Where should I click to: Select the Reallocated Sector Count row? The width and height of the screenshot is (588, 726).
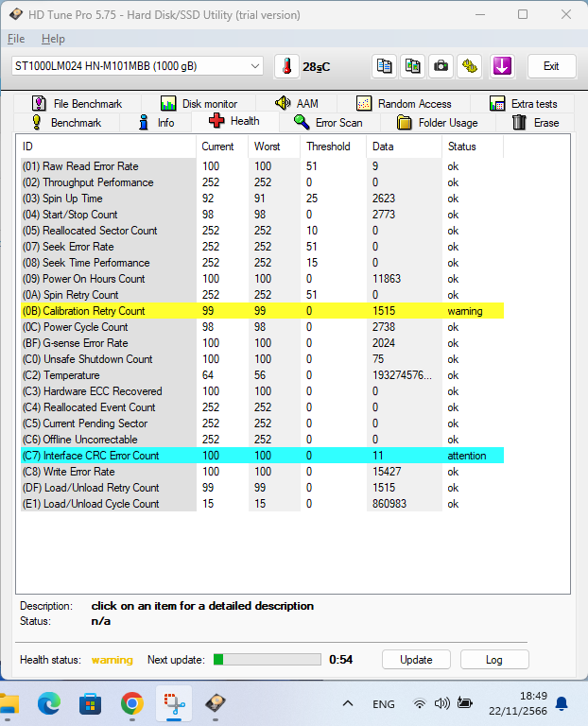coord(262,231)
